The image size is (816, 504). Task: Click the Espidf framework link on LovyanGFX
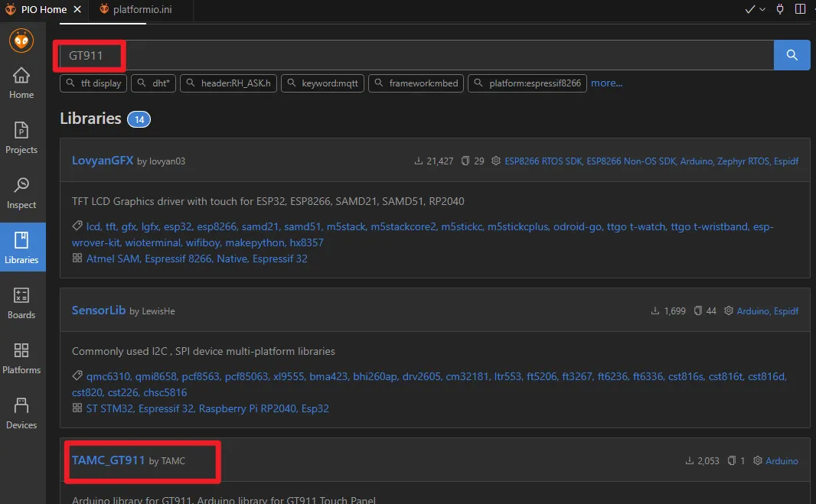786,161
